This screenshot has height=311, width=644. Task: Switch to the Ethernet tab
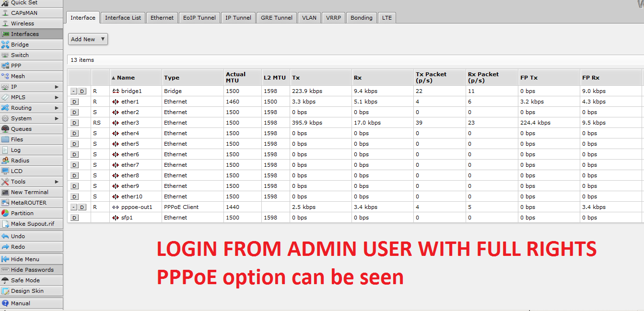[162, 18]
